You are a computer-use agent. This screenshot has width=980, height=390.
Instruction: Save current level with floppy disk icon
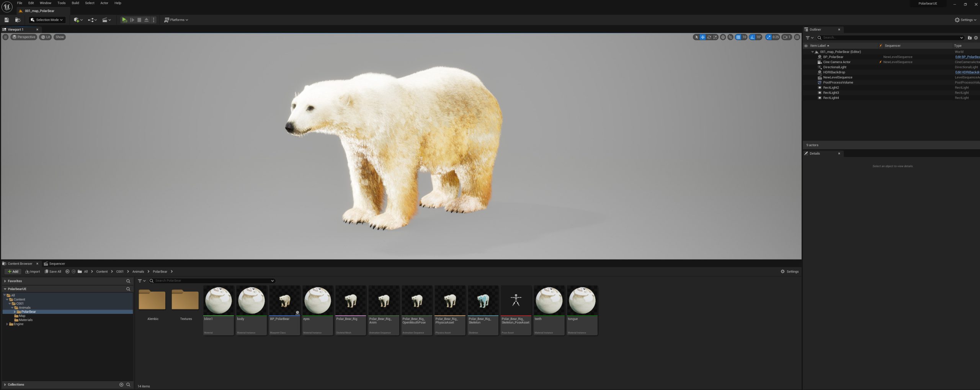[7, 20]
